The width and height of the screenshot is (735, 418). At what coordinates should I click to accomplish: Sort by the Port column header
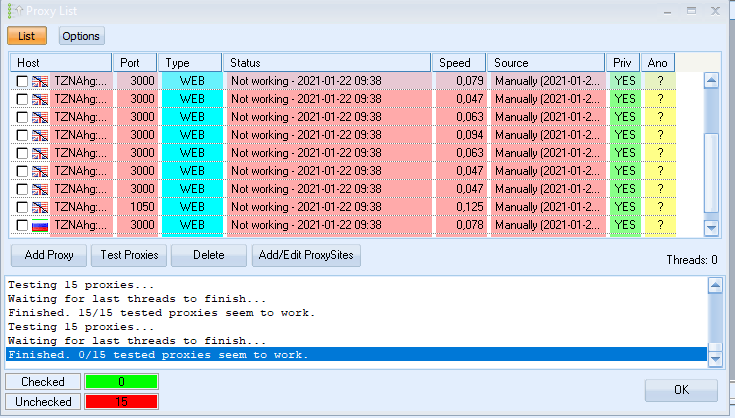pos(135,63)
